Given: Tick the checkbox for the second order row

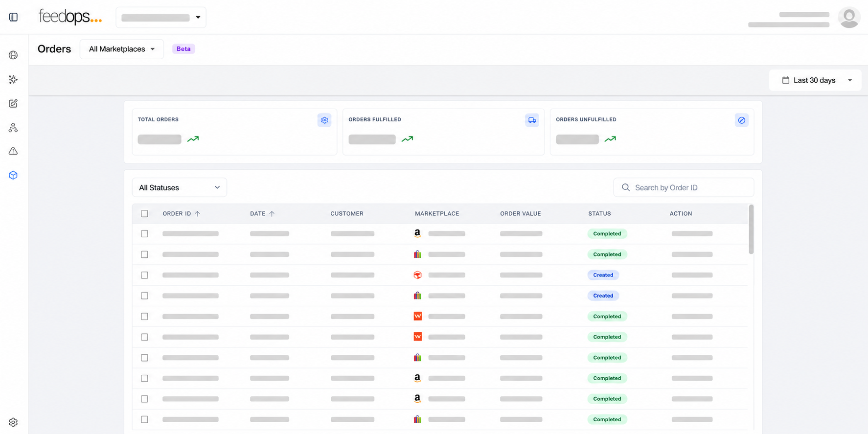Looking at the screenshot, I should coord(144,254).
